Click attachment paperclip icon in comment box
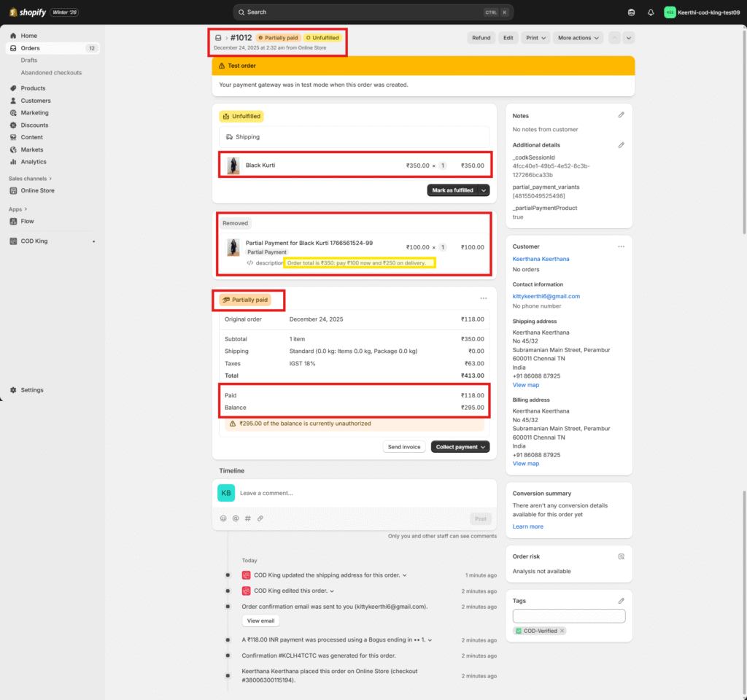Screen dimensions: 747x700 pyautogui.click(x=260, y=518)
